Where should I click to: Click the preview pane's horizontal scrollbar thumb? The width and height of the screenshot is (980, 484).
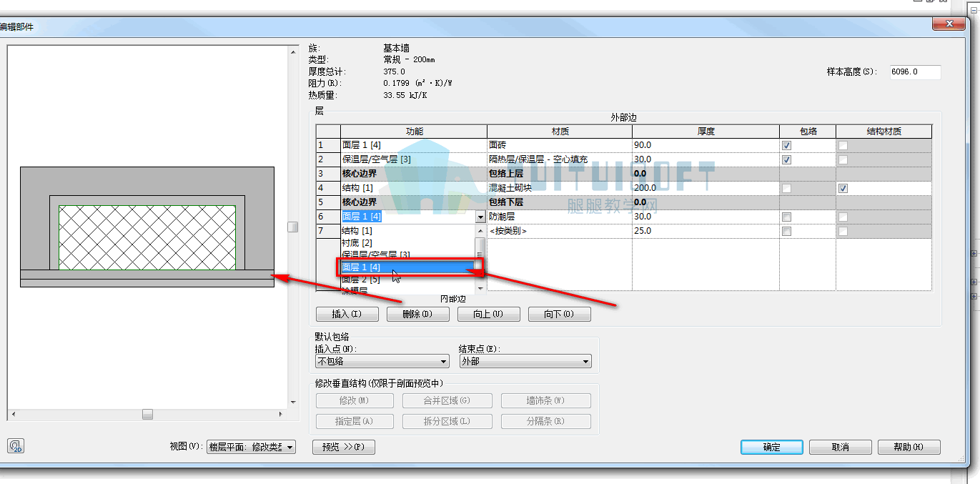point(147,414)
